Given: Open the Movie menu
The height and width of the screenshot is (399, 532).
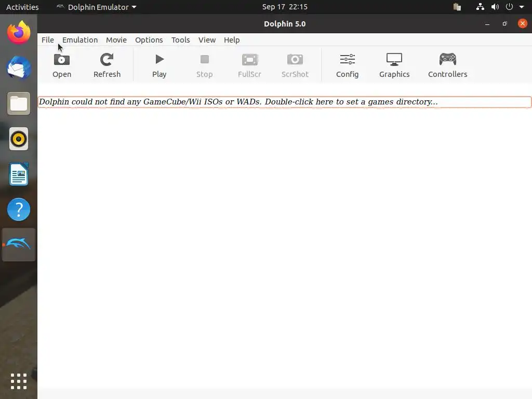Looking at the screenshot, I should pyautogui.click(x=116, y=40).
